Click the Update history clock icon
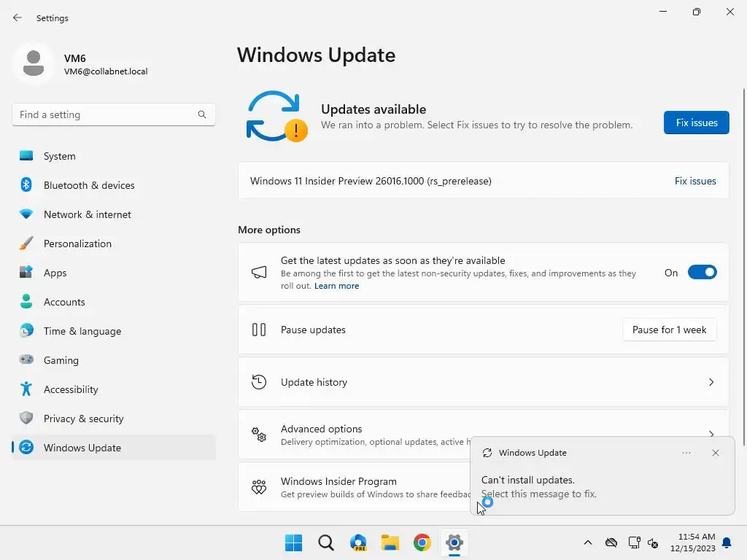The height and width of the screenshot is (560, 747). point(259,382)
